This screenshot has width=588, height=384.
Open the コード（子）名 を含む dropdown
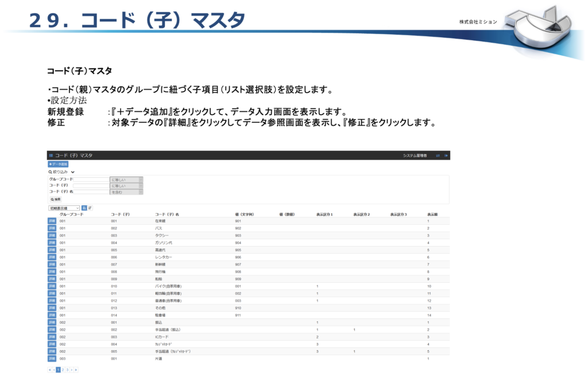tap(126, 192)
